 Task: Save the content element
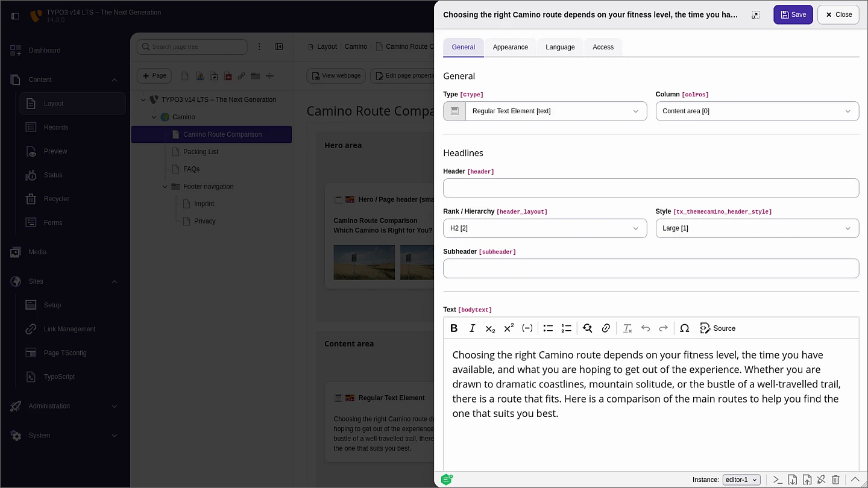793,15
